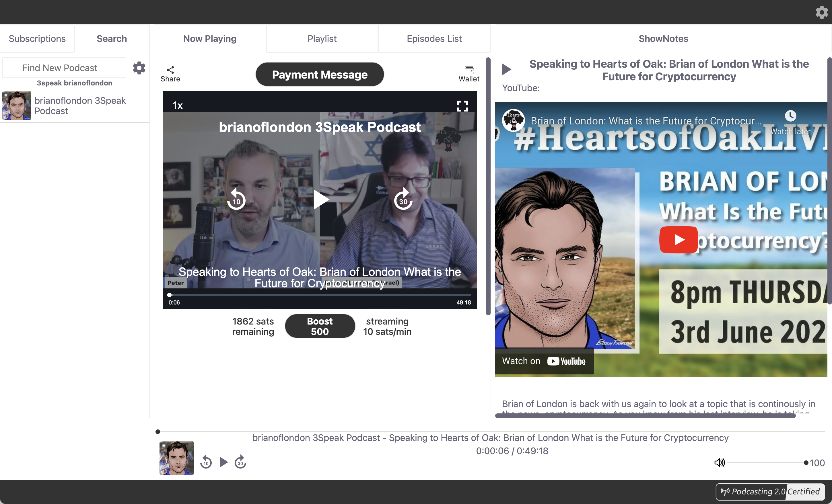This screenshot has width=832, height=504.
Task: Click the Watch later clock icon
Action: 790,116
